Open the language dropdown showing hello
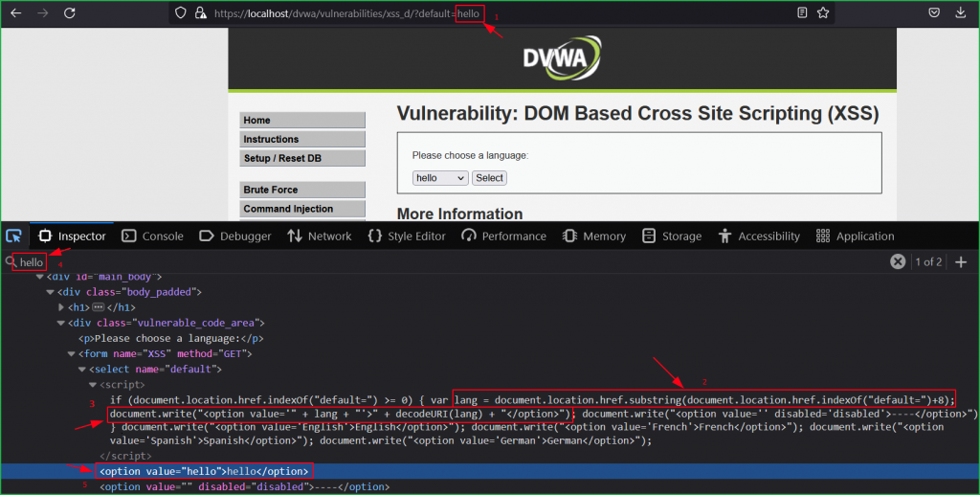 click(440, 178)
